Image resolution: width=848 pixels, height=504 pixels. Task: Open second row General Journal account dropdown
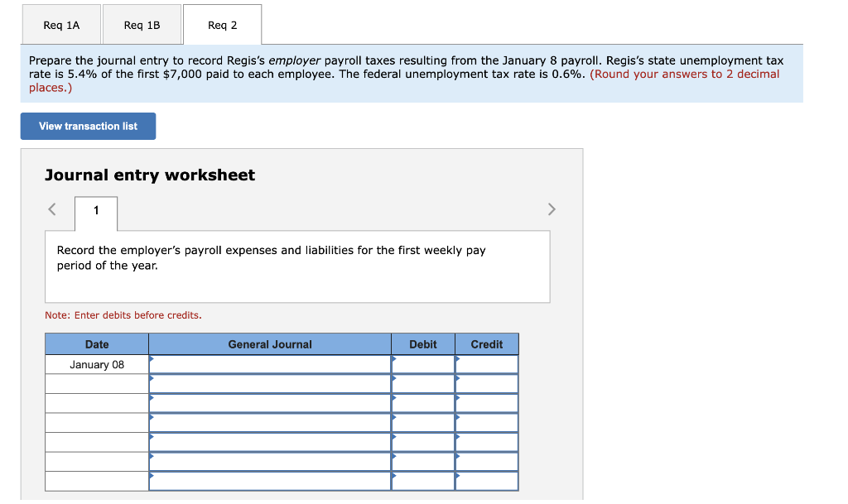(270, 383)
